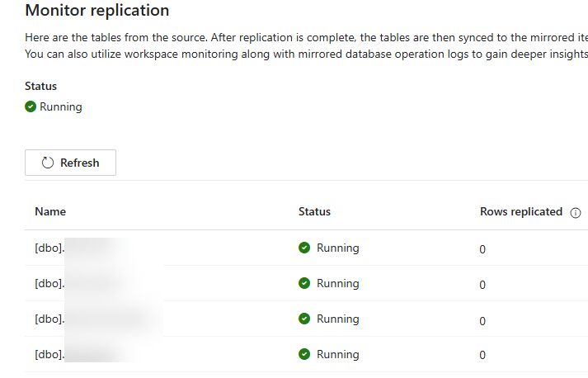
Task: Click the Monitor replication heading
Action: pyautogui.click(x=97, y=11)
